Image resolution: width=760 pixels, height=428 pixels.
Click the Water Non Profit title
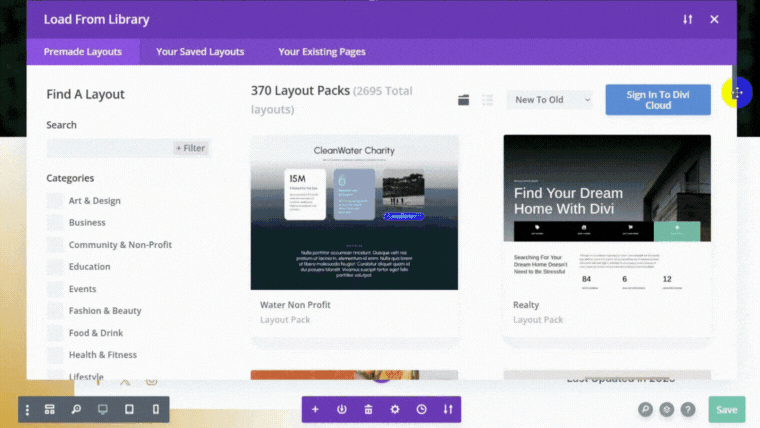point(295,305)
